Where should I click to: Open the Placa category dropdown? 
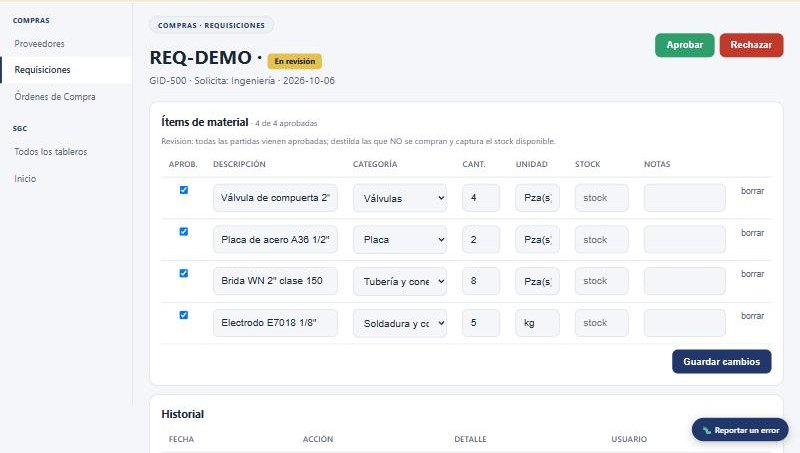click(400, 240)
